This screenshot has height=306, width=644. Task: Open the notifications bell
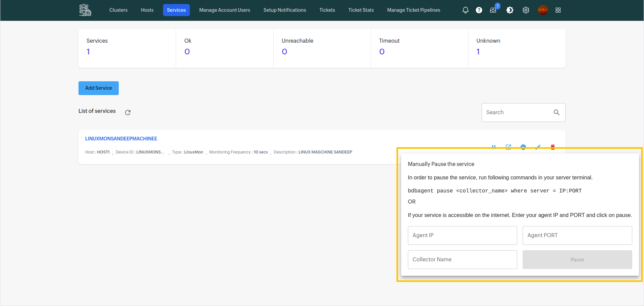coord(465,10)
